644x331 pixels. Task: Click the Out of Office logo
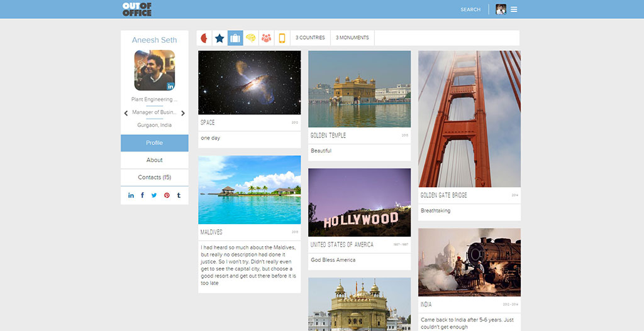coord(136,9)
